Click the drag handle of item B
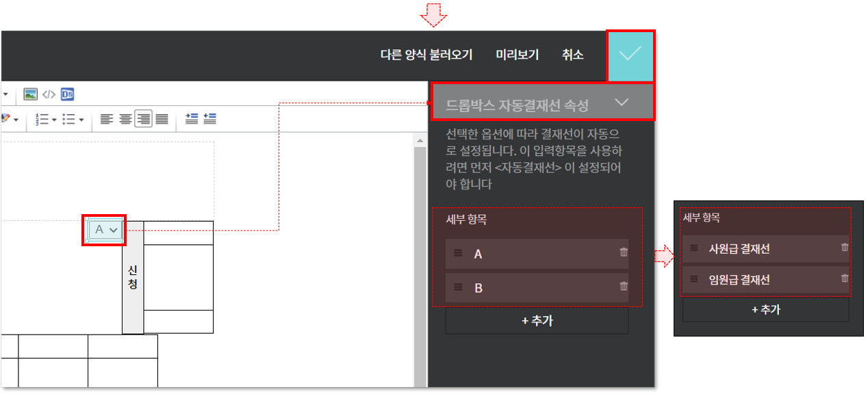The image size is (868, 394). tap(458, 287)
